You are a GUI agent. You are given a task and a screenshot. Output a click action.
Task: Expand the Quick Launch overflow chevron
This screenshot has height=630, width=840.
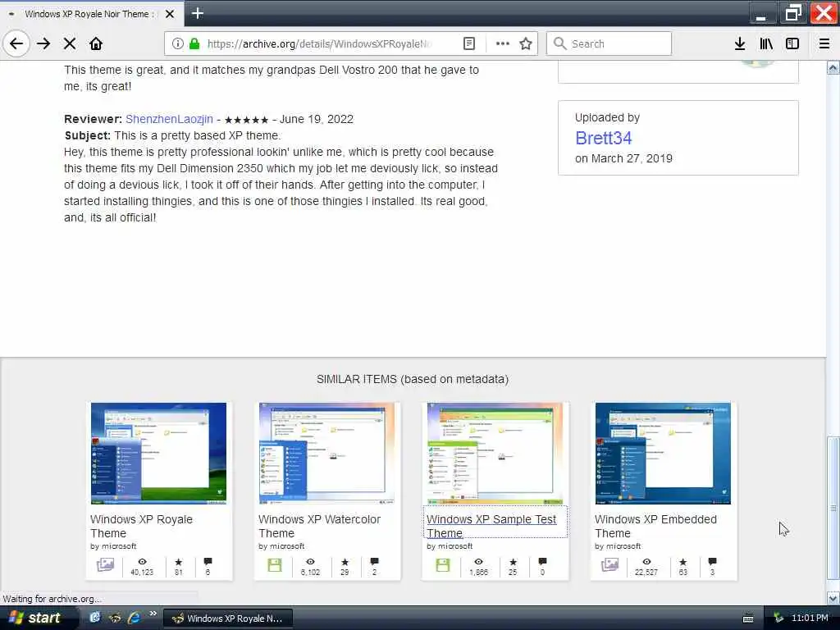[x=153, y=614]
